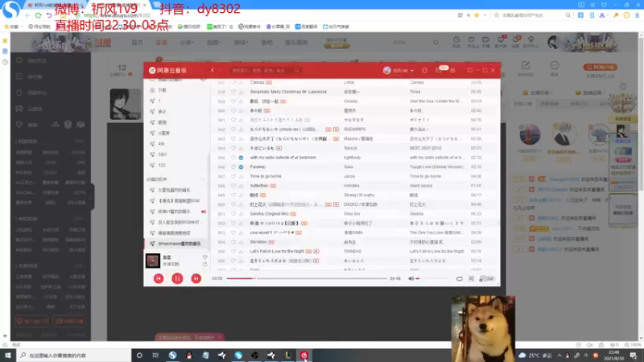Like the song butterflies
The height and width of the screenshot is (362, 644).
[x=233, y=186]
